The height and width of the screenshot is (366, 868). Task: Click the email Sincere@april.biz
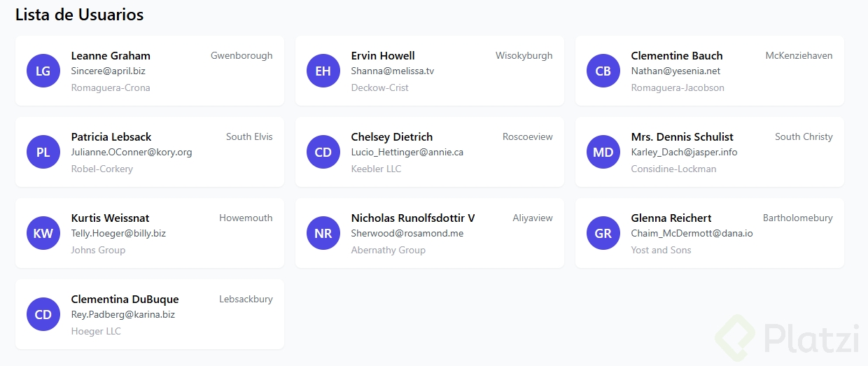[x=108, y=71]
